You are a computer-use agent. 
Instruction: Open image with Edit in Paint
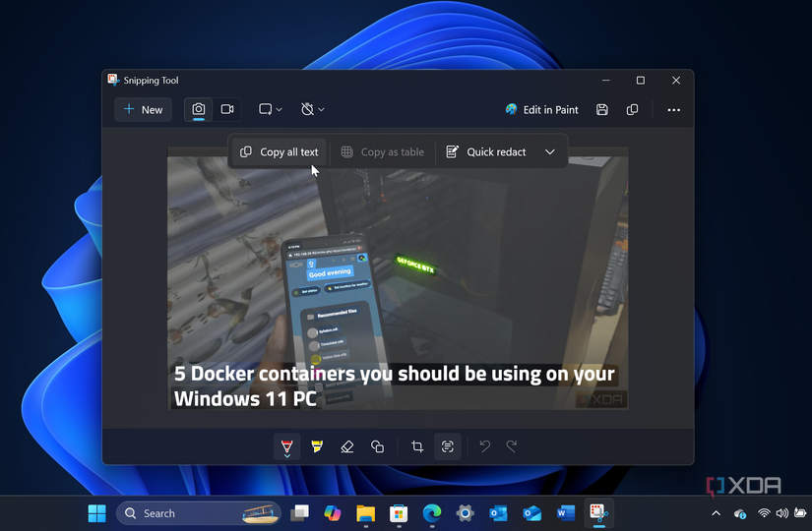pos(541,110)
